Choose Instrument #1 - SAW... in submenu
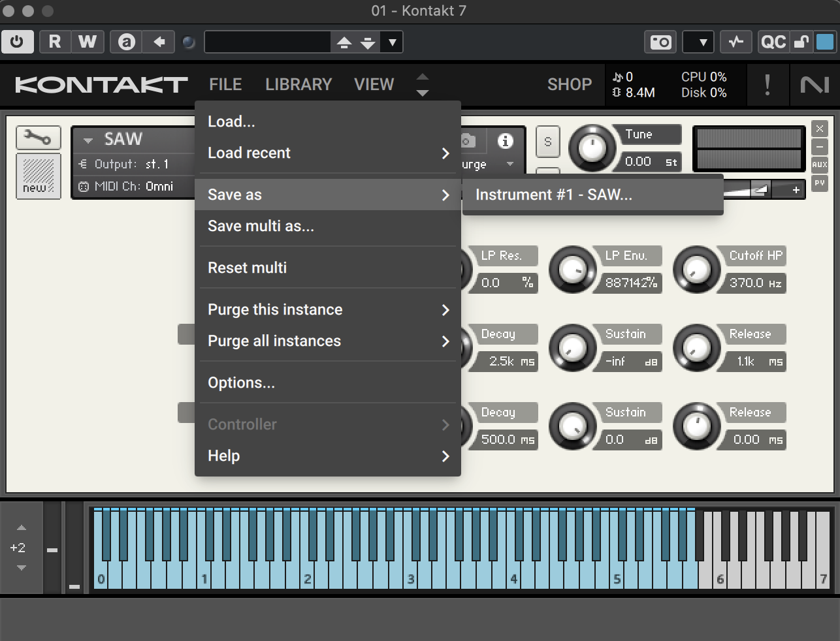 pos(592,195)
